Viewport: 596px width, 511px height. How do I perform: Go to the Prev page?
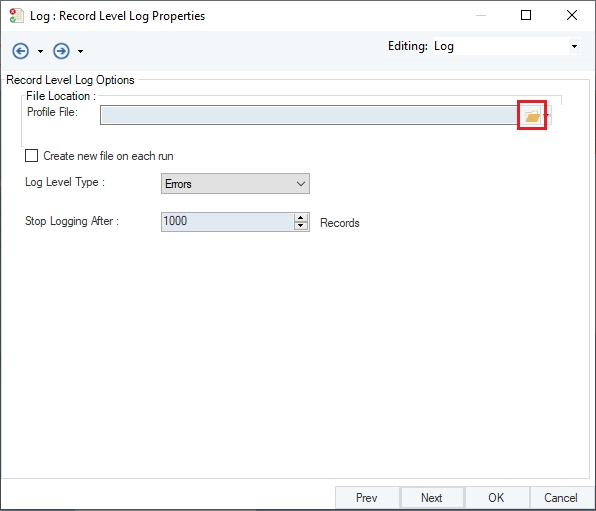click(x=367, y=498)
